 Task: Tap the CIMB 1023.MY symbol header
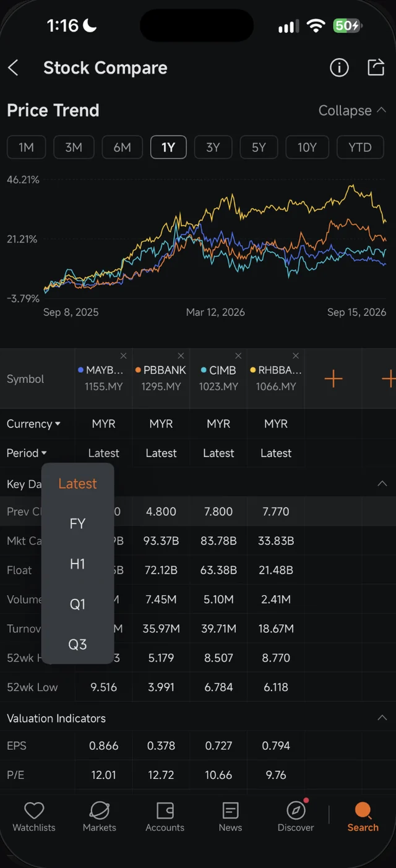coord(218,378)
